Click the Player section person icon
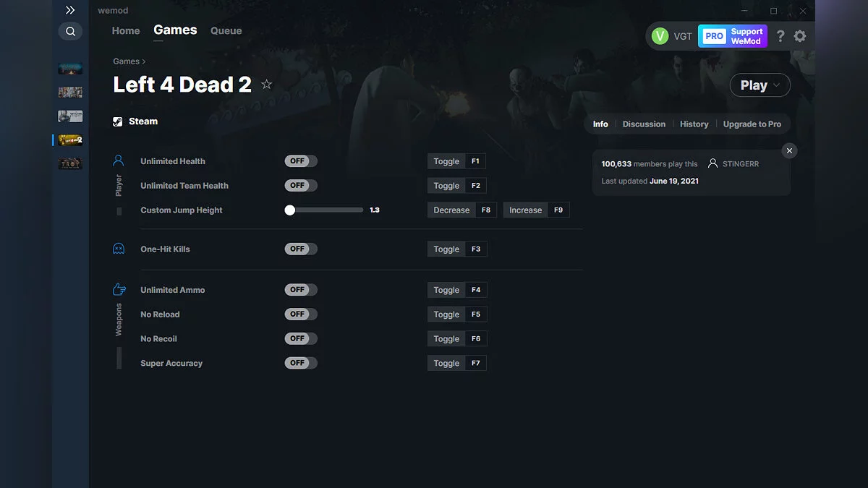Screen dimensions: 868x488 [119, 160]
